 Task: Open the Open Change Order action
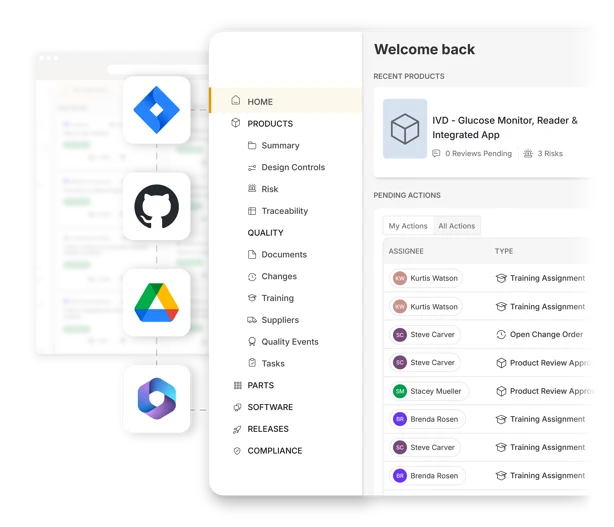tap(546, 334)
